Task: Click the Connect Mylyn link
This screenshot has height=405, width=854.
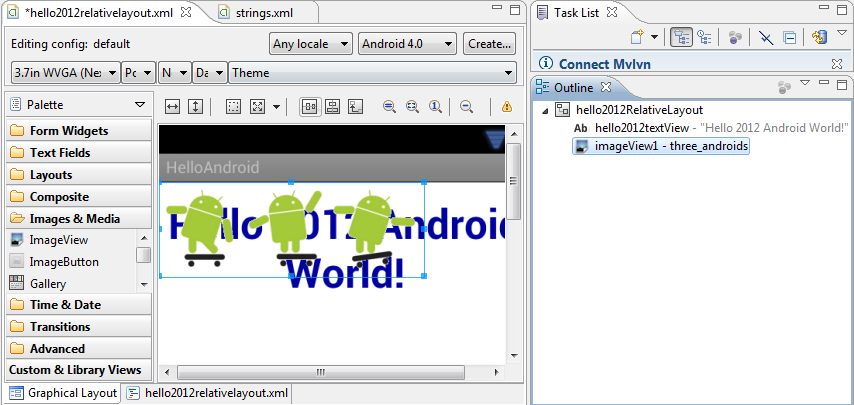Action: [x=605, y=64]
